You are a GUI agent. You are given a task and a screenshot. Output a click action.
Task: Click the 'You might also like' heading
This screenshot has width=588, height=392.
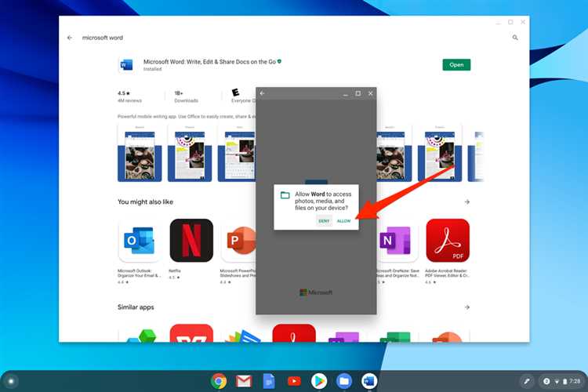[x=145, y=201]
